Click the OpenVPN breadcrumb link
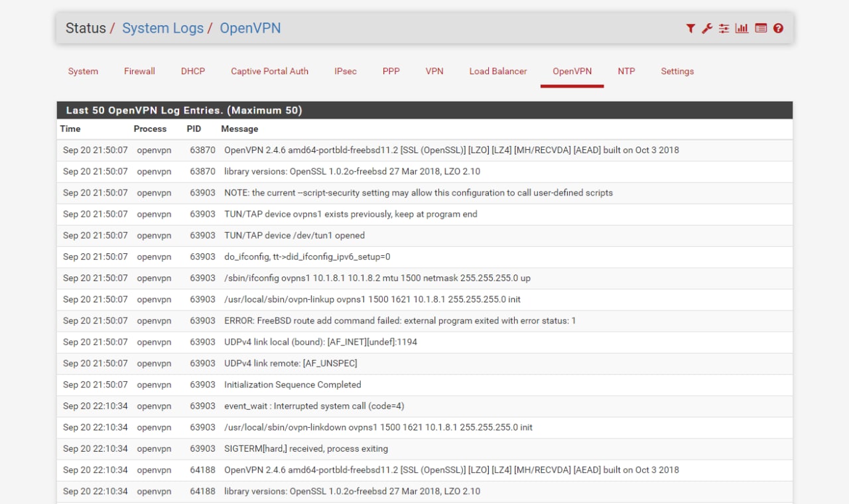This screenshot has height=504, width=849. [250, 29]
